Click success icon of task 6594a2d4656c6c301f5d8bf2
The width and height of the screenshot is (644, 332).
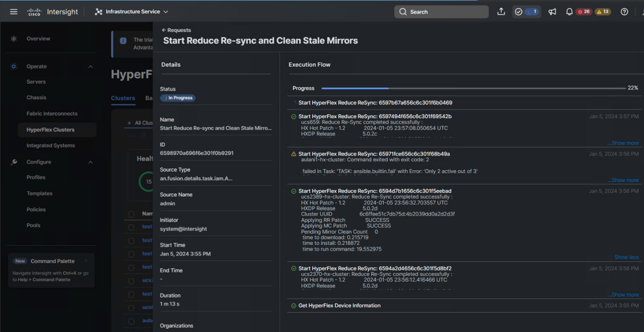point(294,269)
